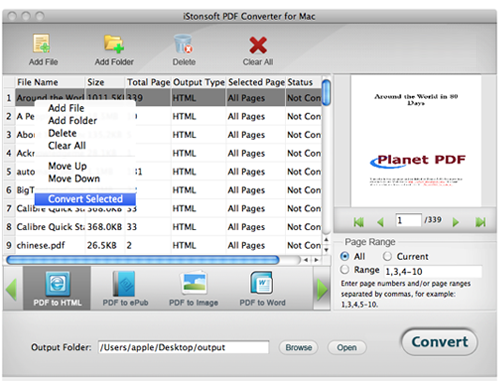Go to last page of preview
The image size is (500, 384).
(x=480, y=222)
